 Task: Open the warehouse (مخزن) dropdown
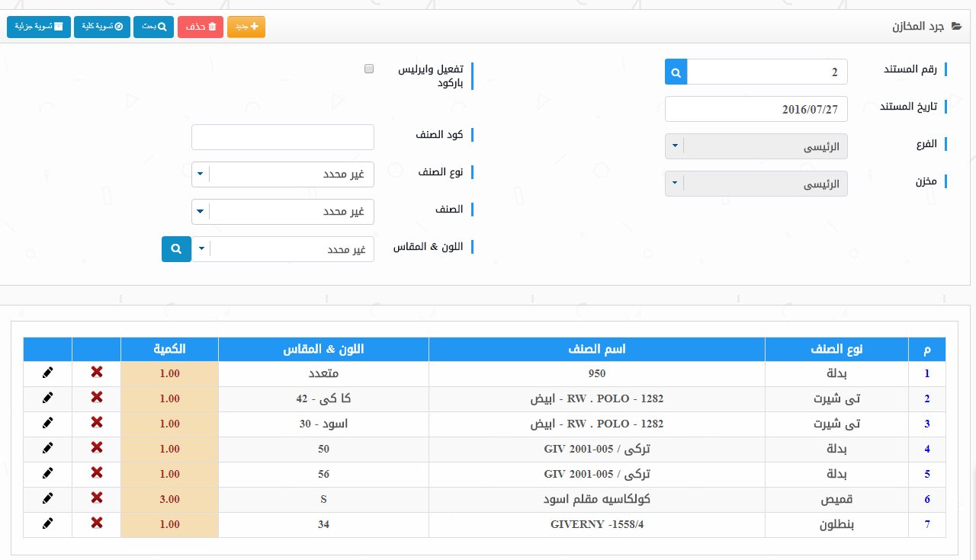point(756,184)
